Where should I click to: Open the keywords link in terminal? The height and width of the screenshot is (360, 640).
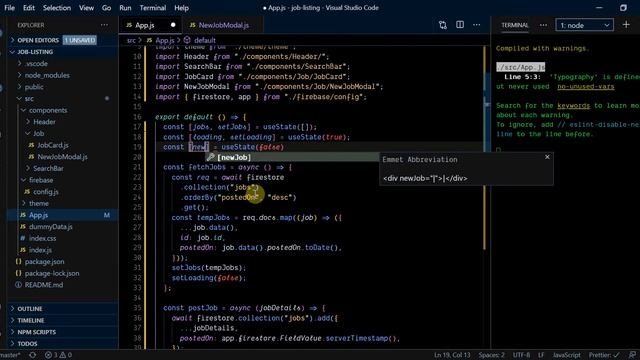[573, 106]
